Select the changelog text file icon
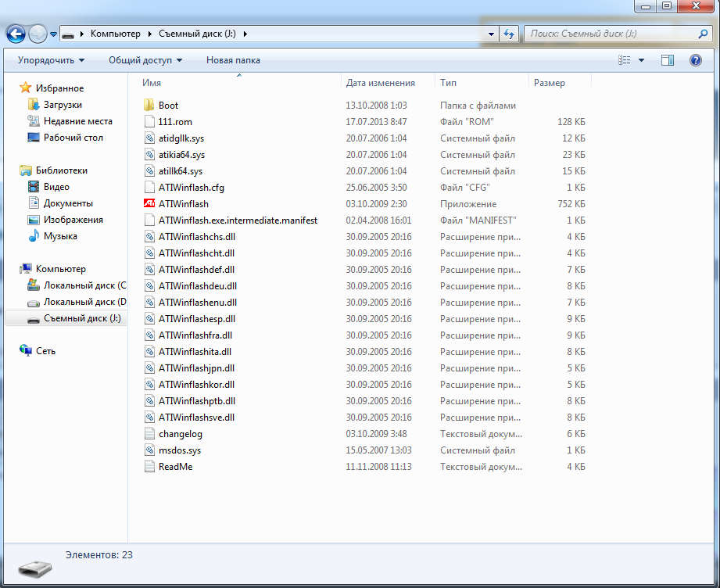 tap(149, 434)
